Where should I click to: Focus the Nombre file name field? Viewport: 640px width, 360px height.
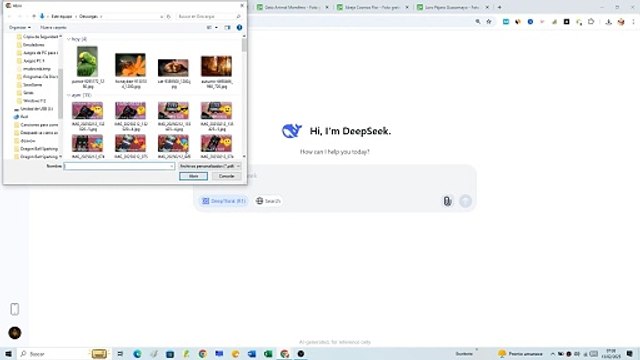pyautogui.click(x=119, y=166)
